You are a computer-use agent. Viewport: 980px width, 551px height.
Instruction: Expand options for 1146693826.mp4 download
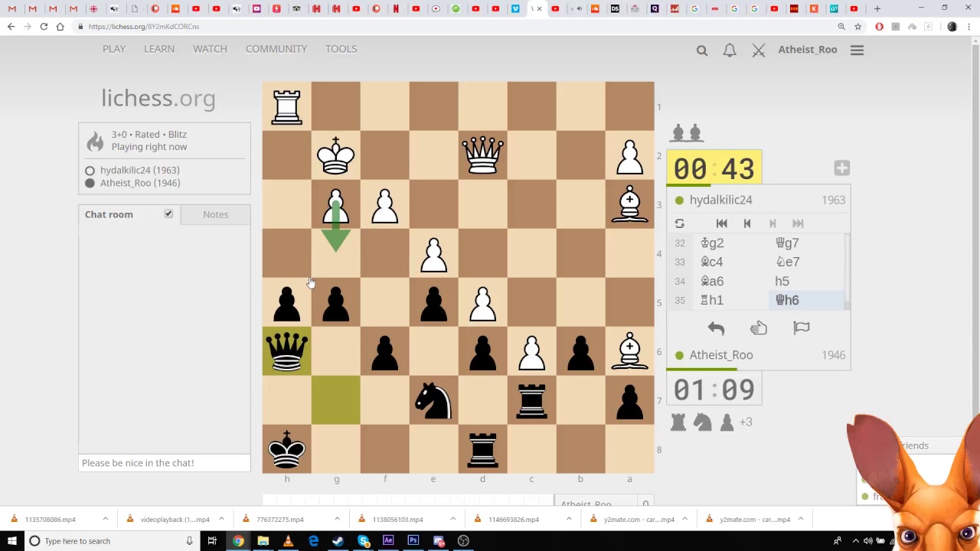569,520
